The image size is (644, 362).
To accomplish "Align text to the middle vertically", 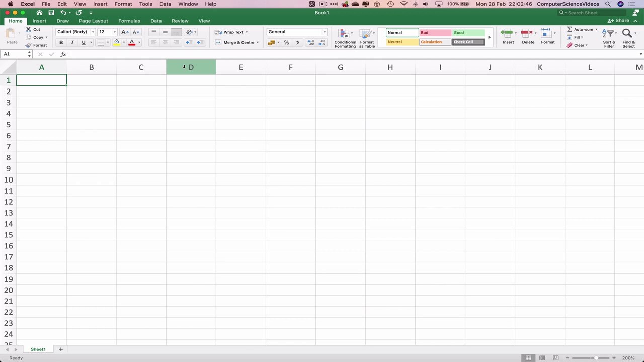I will 165,32.
